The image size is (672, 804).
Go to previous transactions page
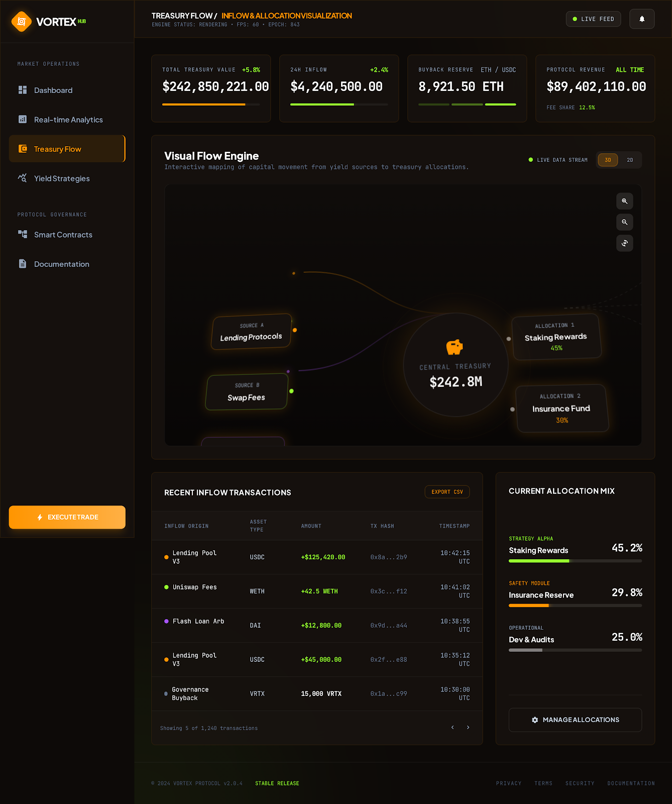click(x=453, y=727)
